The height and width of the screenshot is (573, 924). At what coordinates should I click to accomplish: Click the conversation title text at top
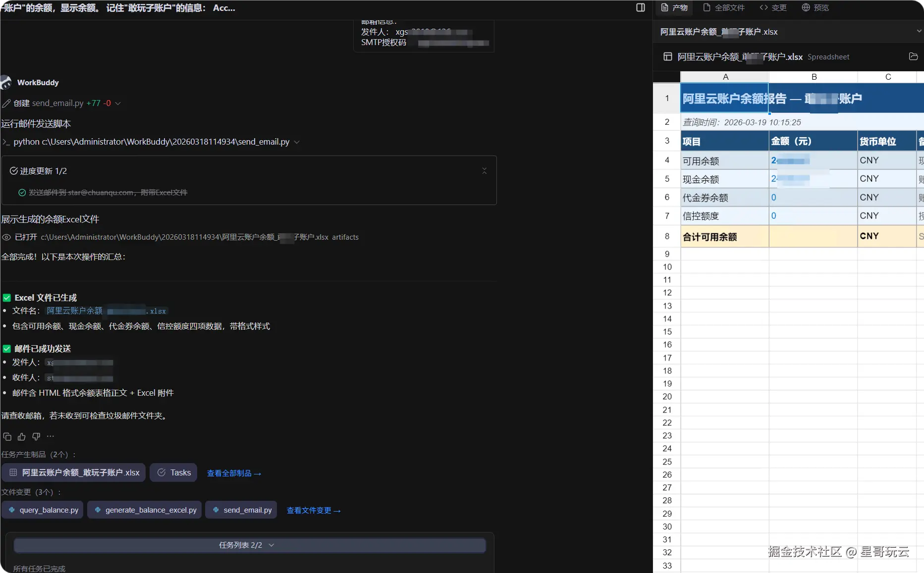click(x=118, y=8)
